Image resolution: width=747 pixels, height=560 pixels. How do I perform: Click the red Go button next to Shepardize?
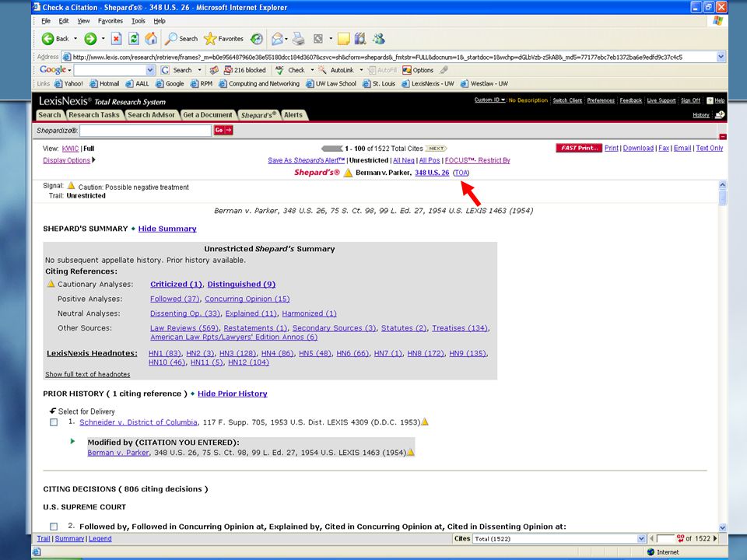tap(223, 130)
